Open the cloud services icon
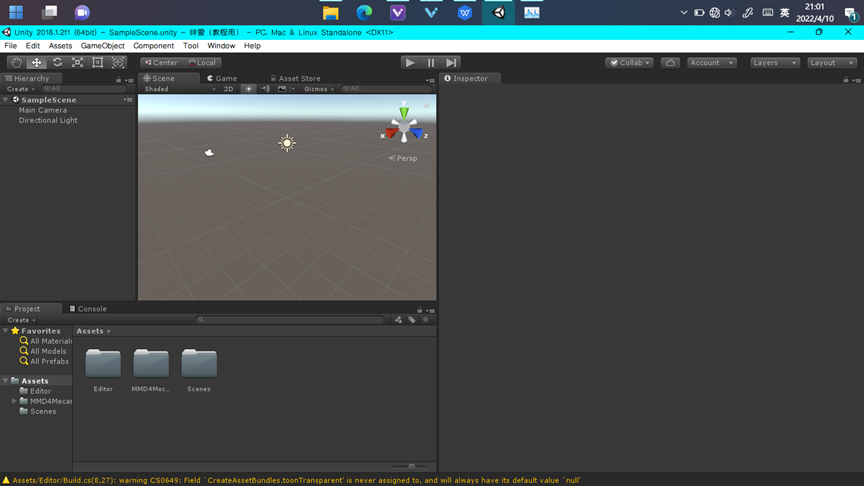Screen dimensions: 864x486 (670, 62)
